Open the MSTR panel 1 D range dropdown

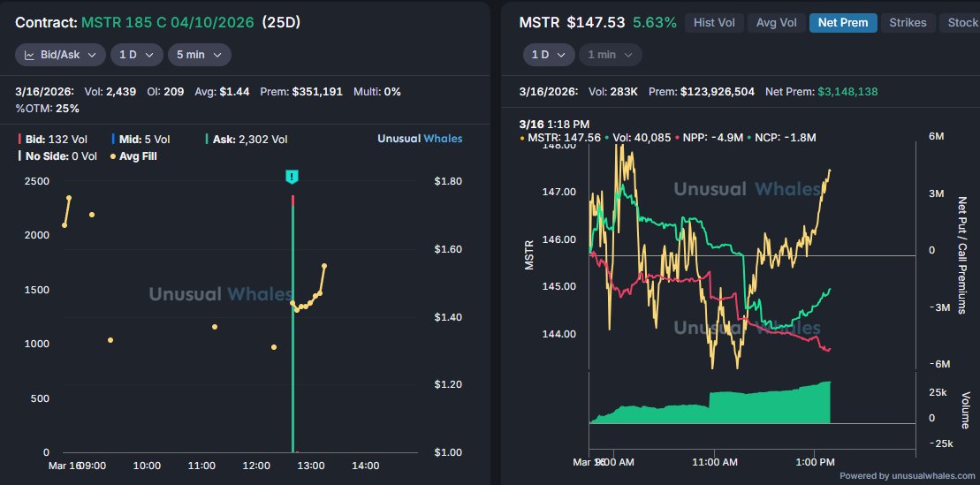click(x=548, y=55)
